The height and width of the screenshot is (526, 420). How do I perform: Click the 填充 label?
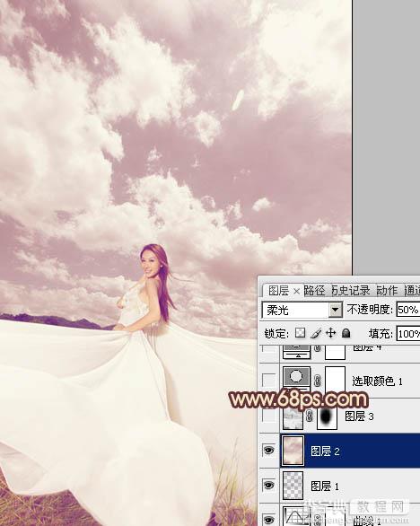click(381, 334)
